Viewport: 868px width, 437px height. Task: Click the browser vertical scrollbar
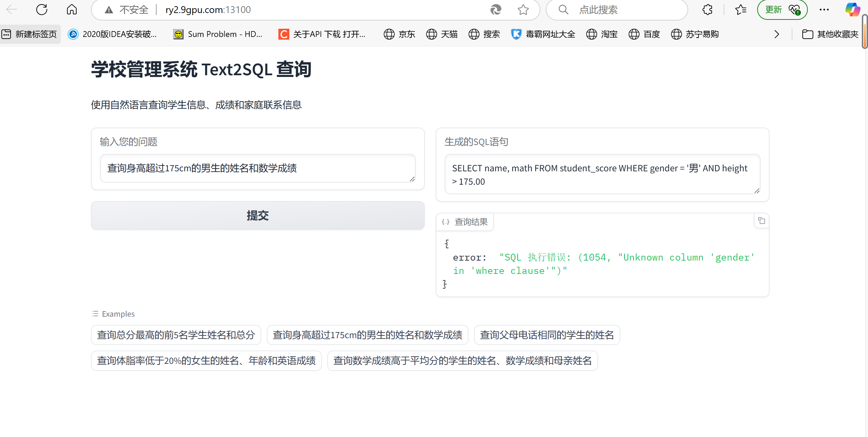click(865, 32)
